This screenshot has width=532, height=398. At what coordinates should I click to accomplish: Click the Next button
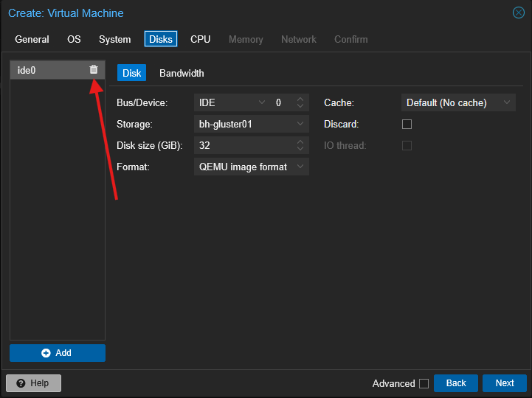504,383
